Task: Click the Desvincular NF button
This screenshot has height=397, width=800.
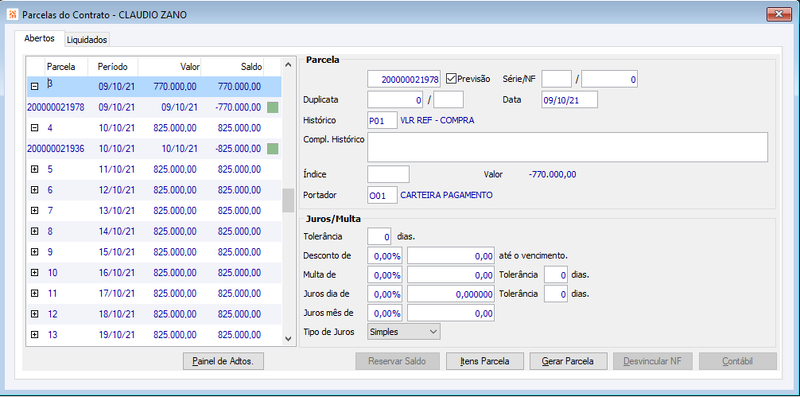Action: pos(652,361)
